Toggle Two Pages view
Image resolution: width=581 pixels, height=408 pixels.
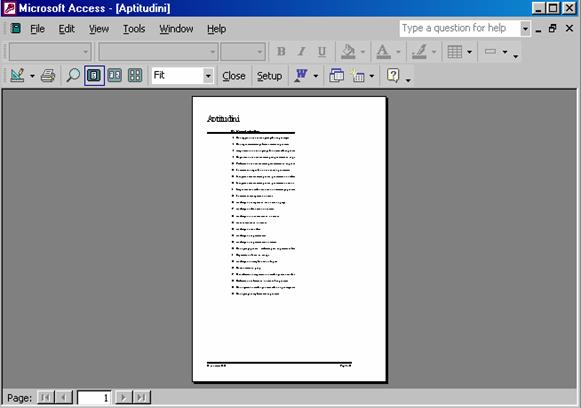114,76
